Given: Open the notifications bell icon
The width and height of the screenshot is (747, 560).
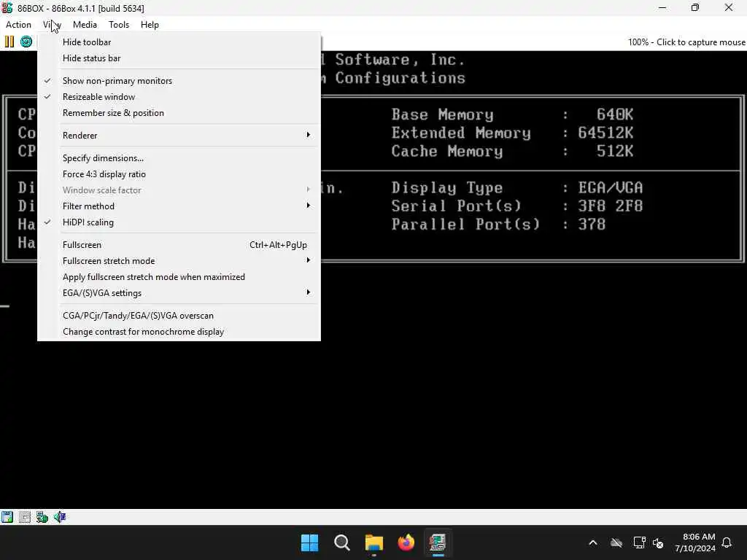Looking at the screenshot, I should click(x=727, y=542).
